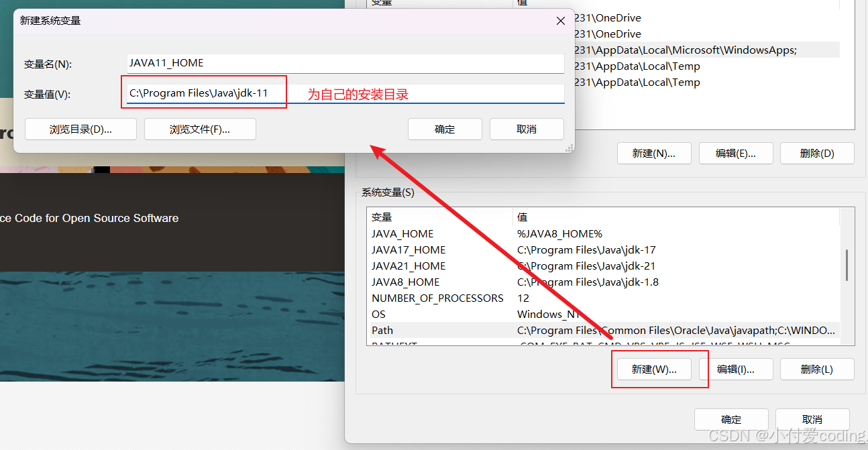Confirm with 确定 in 新建系统变量 dialog
This screenshot has width=868, height=450.
(x=445, y=129)
